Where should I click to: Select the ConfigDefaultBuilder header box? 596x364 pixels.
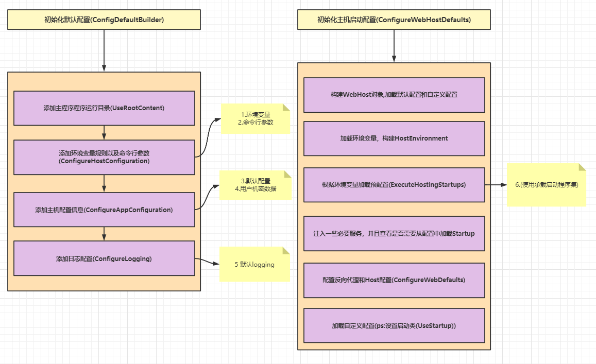point(104,20)
